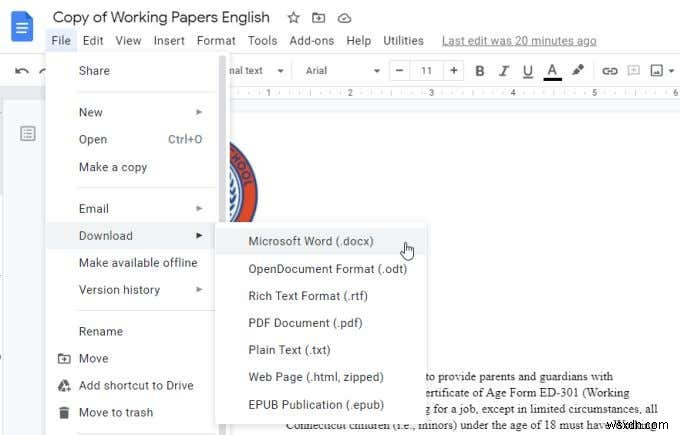680x435 pixels.
Task: Click the font size field showing 11
Action: coord(426,70)
